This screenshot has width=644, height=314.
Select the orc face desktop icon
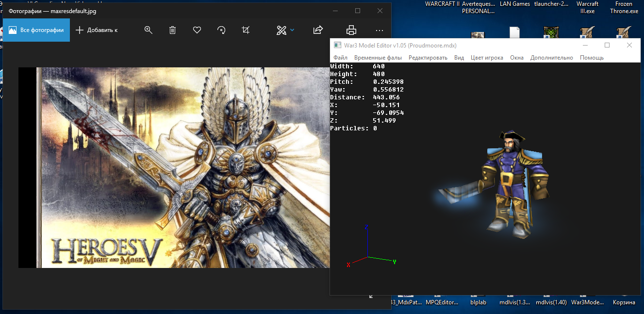550,33
